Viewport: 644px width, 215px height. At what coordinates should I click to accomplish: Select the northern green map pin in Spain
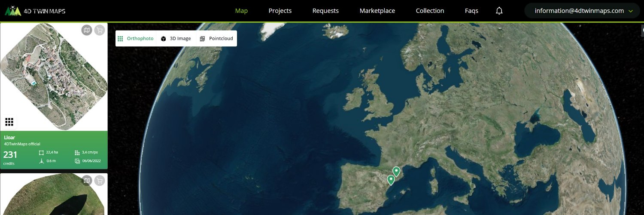(396, 172)
